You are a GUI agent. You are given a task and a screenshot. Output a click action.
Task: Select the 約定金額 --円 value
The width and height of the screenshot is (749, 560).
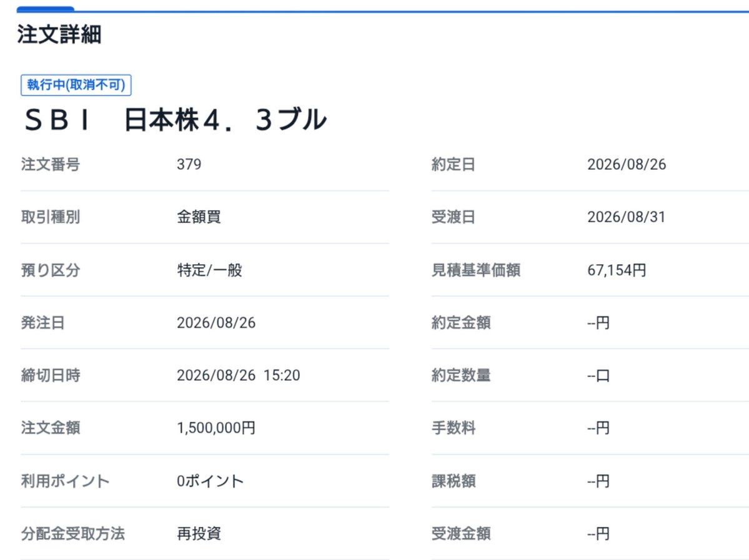598,323
